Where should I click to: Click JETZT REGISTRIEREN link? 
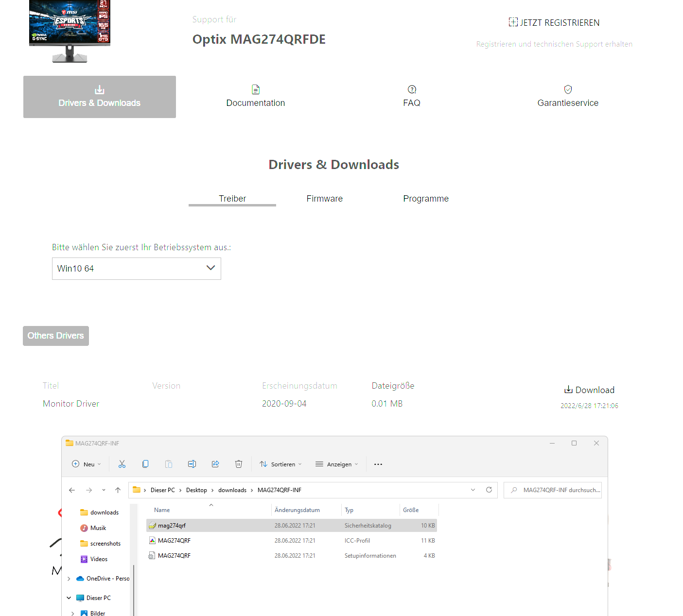[x=554, y=22]
